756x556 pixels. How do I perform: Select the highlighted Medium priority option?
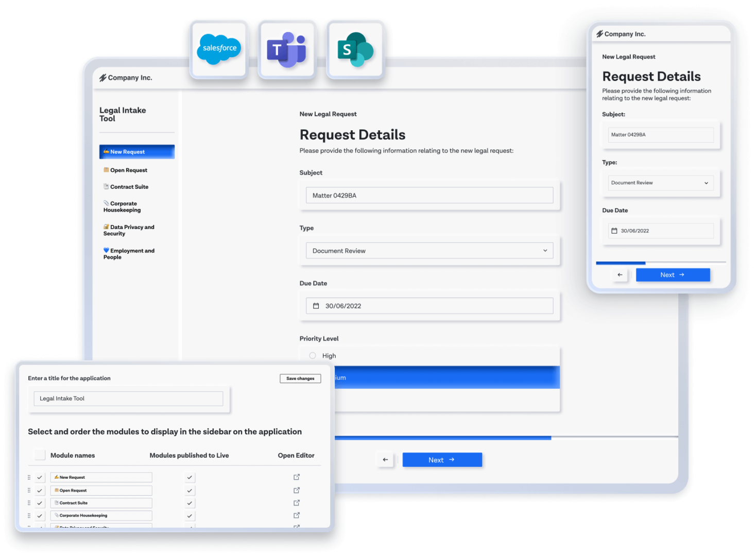(446, 377)
